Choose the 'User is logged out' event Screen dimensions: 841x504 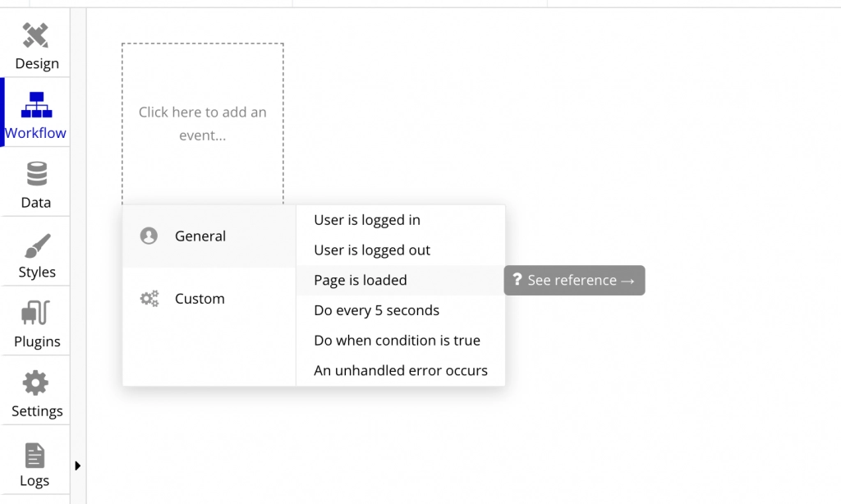point(400,250)
